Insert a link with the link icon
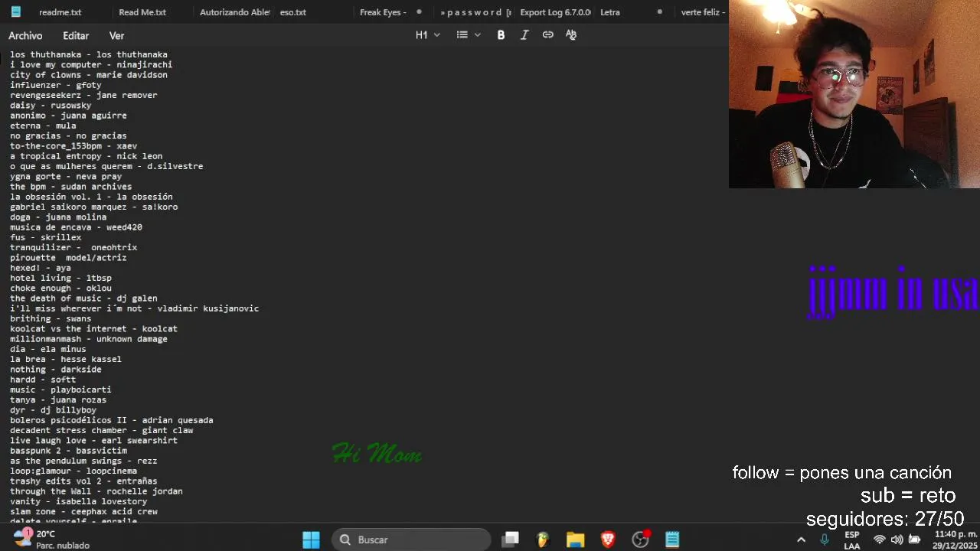980x551 pixels. [x=547, y=35]
